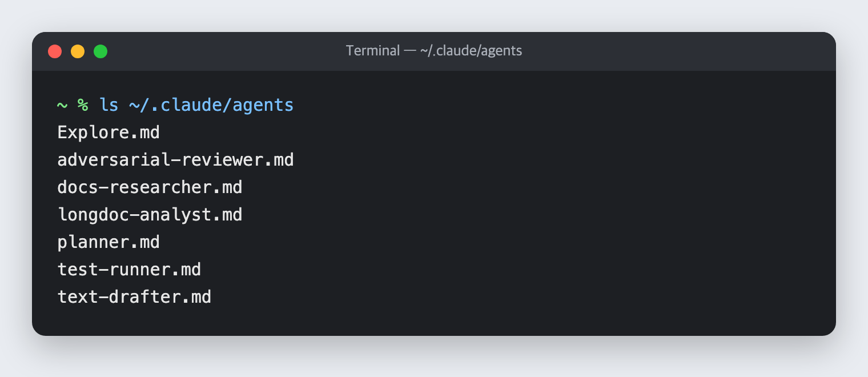This screenshot has height=377, width=868.
Task: Click the Explore.md file name
Action: tap(108, 133)
